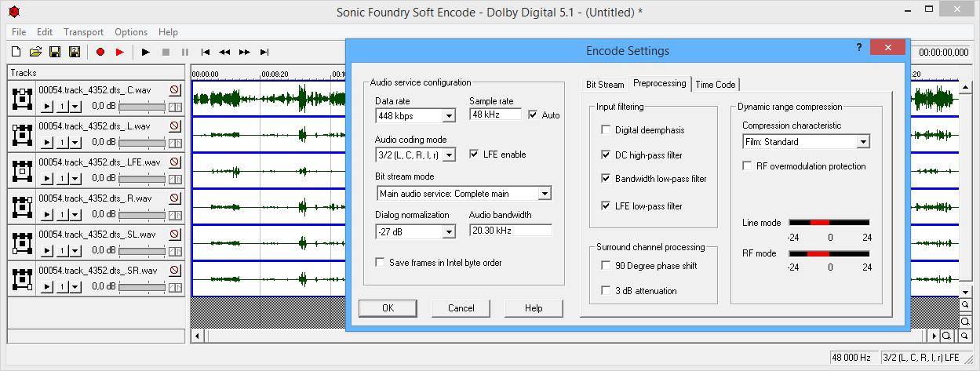Click the channel assignment icon of the _.LFE.wav track
Viewport: 980px width, 371px height.
pyautogui.click(x=23, y=170)
